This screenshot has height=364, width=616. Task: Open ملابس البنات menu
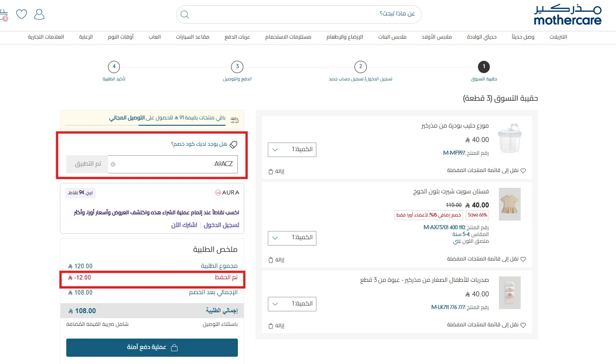pyautogui.click(x=392, y=37)
